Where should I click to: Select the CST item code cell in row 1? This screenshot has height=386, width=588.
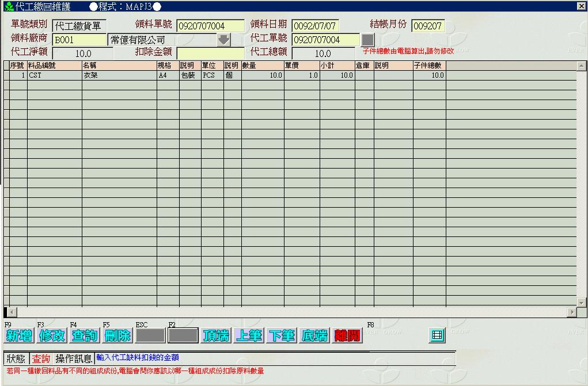54,75
